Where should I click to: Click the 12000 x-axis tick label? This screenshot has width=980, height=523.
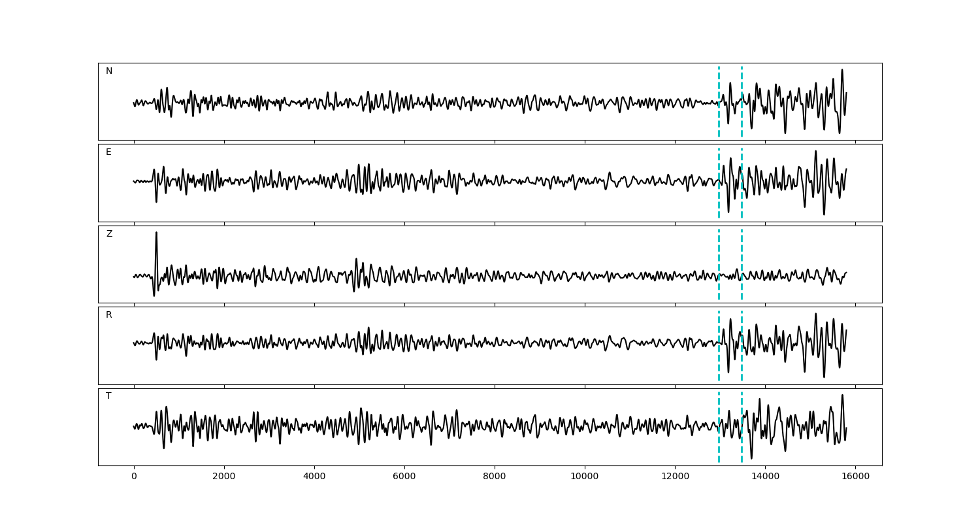(674, 477)
